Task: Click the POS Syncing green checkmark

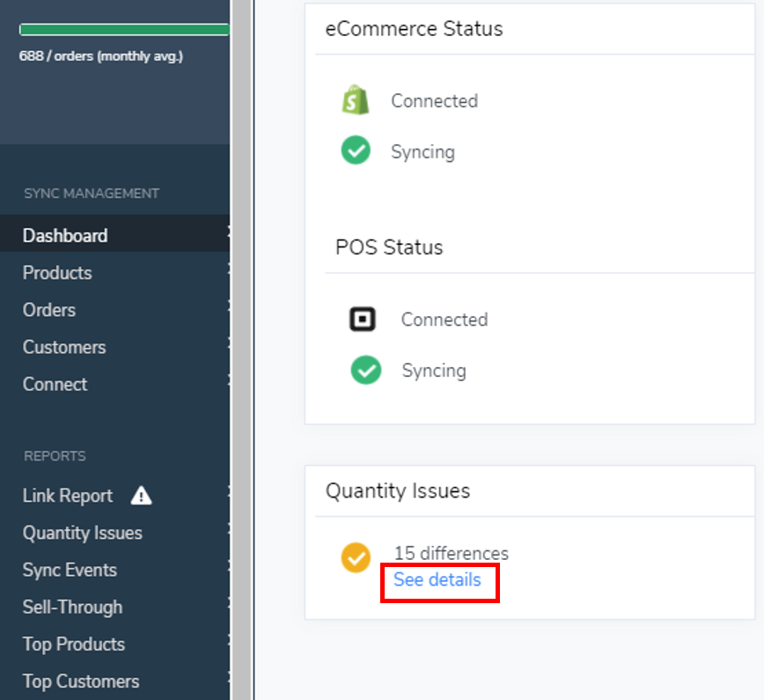Action: point(366,371)
